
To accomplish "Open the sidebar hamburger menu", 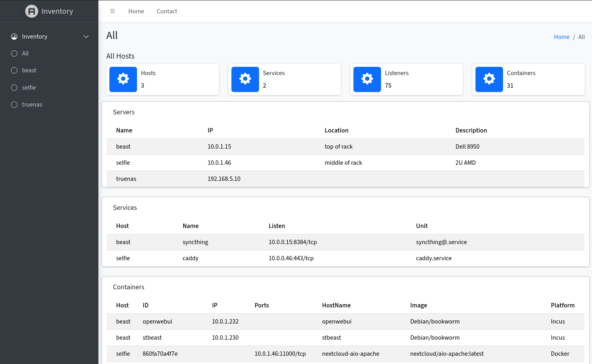I will [113, 11].
